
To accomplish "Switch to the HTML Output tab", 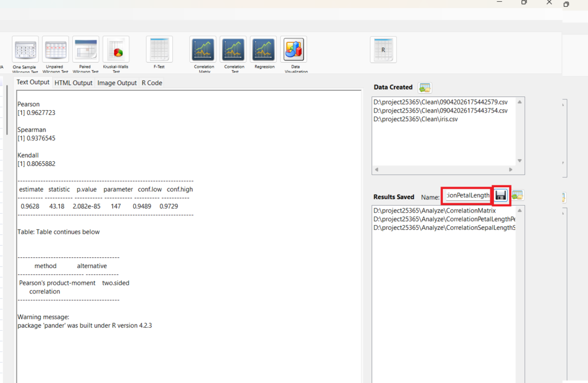I will 73,83.
